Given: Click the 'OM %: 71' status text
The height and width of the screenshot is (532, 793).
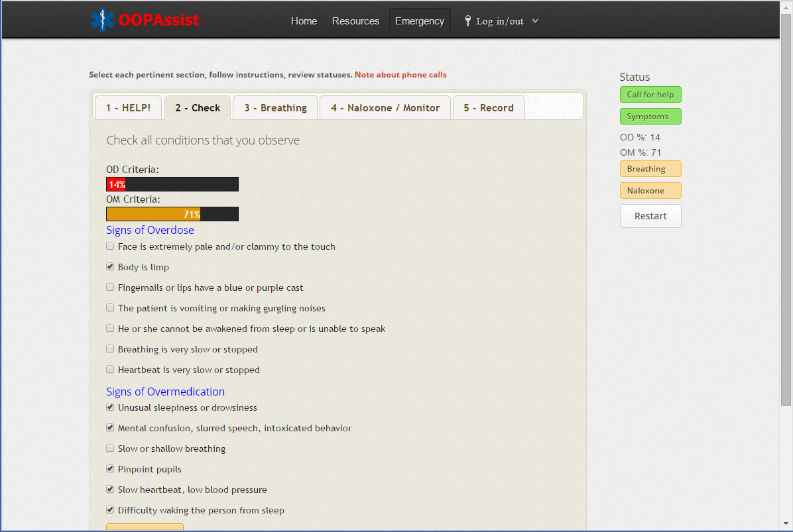Looking at the screenshot, I should [640, 152].
